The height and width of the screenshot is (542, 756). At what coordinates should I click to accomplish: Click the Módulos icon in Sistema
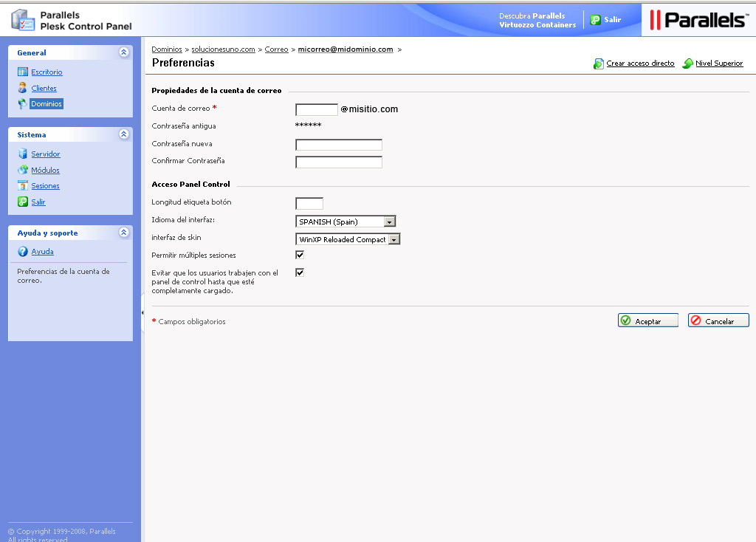coord(23,170)
